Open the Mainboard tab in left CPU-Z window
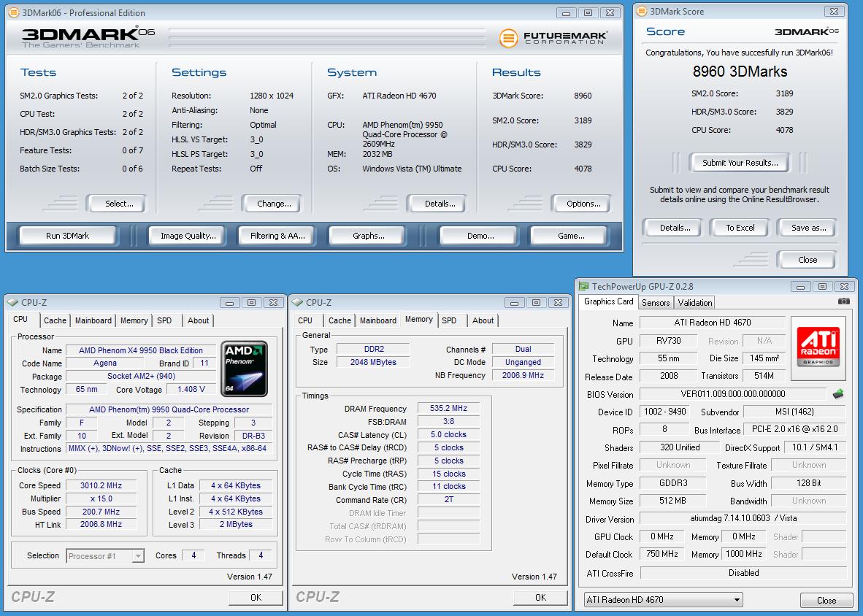This screenshot has height=616, width=863. click(x=93, y=320)
